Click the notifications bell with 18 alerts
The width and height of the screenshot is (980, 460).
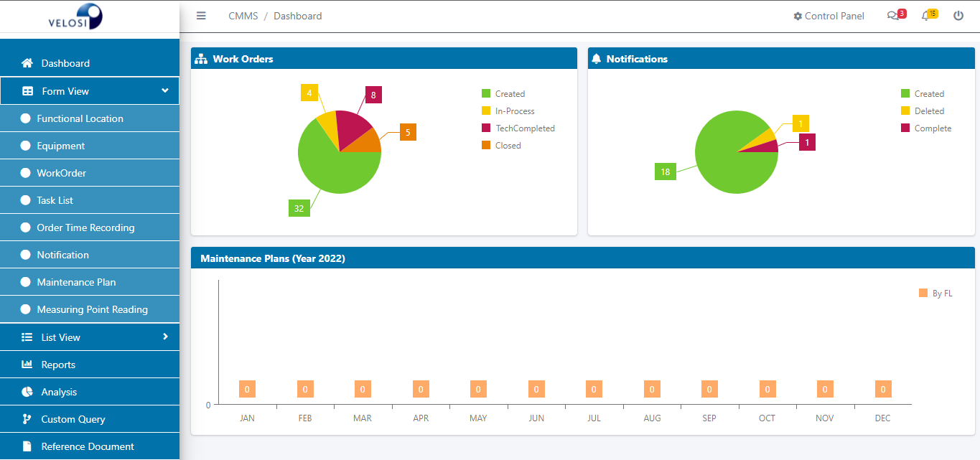click(x=926, y=15)
